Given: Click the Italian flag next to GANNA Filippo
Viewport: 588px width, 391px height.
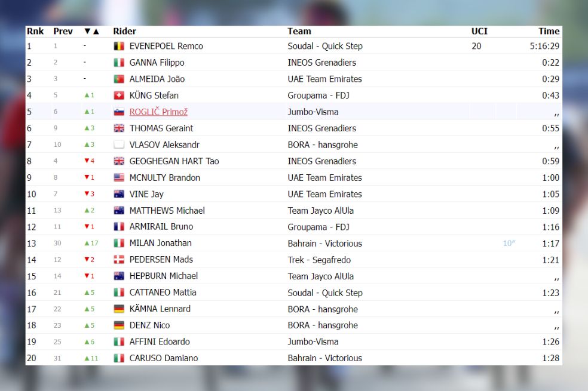Looking at the screenshot, I should (119, 63).
